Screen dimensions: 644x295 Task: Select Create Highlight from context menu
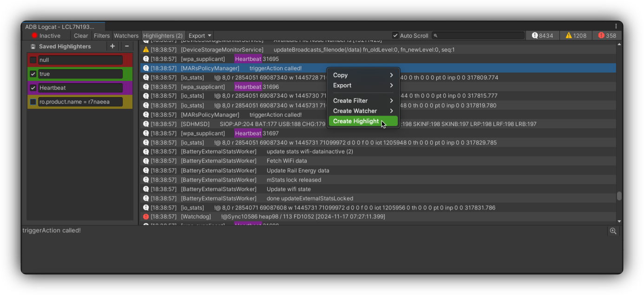coord(356,121)
